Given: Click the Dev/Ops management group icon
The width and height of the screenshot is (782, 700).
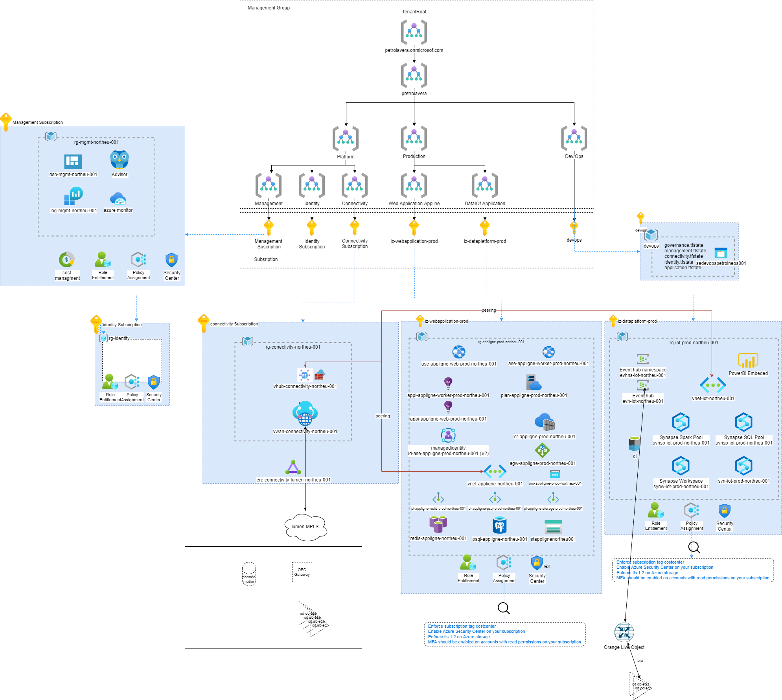Looking at the screenshot, I should pos(574,138).
